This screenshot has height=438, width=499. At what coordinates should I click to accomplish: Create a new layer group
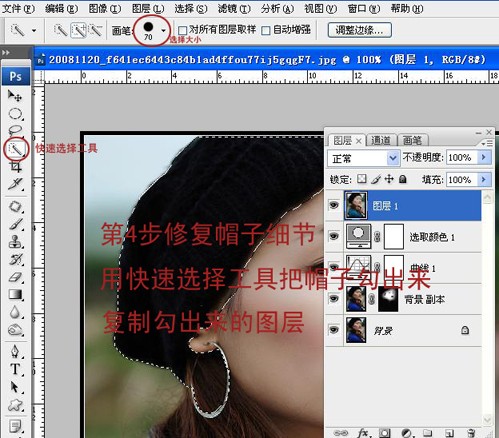[x=428, y=433]
